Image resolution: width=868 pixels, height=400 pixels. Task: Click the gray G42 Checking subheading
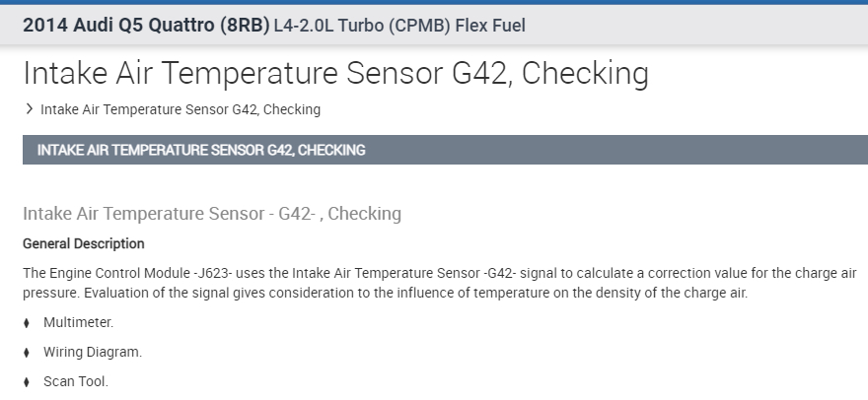coord(212,213)
